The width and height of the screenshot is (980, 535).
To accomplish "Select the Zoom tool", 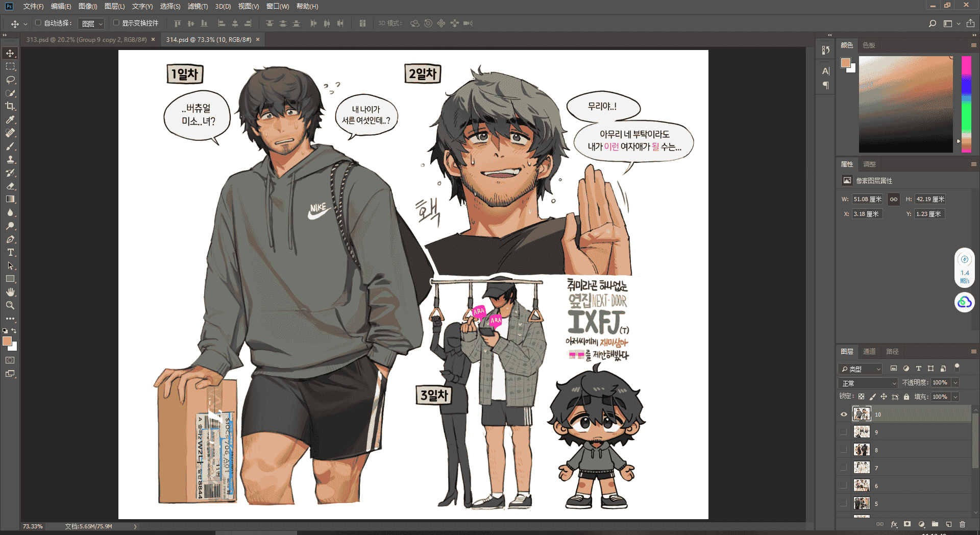I will pyautogui.click(x=10, y=305).
